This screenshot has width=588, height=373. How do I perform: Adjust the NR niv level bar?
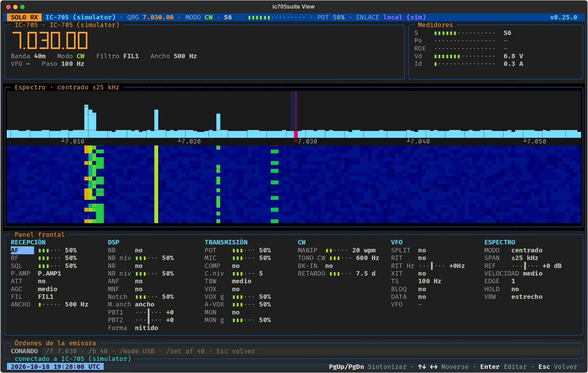[146, 273]
